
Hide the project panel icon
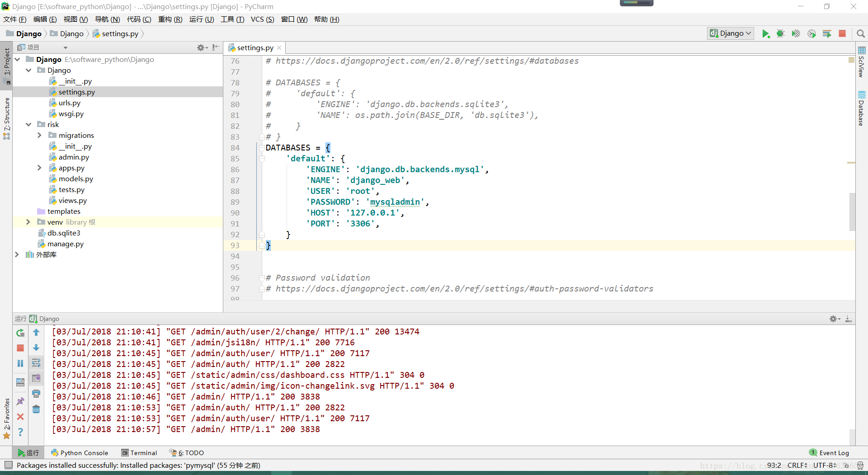[216, 47]
